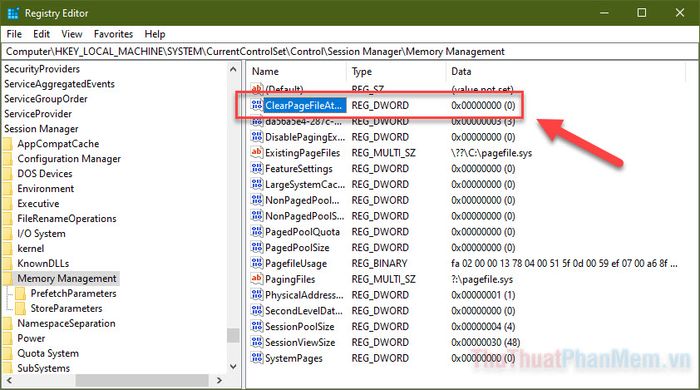Select the ExistingPageFiles string value icon
Viewport: 700px width, 390px height.
[x=257, y=153]
